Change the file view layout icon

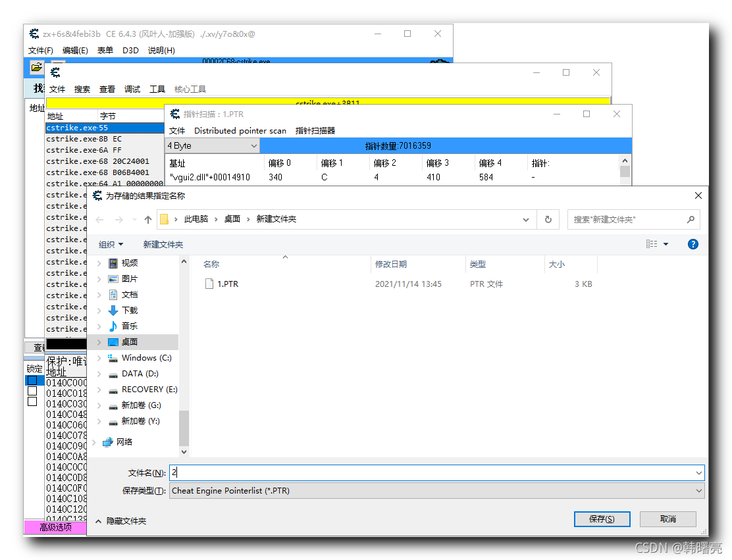coord(652,244)
